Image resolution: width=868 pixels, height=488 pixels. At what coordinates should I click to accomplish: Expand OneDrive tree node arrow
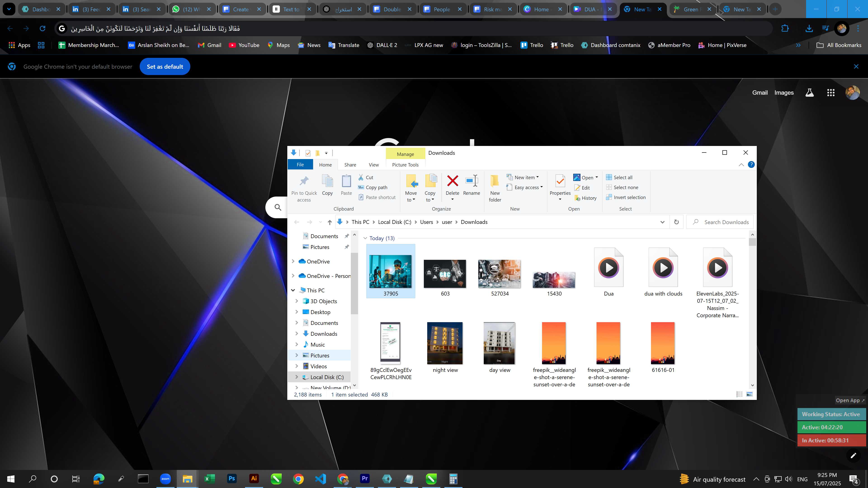tap(293, 261)
